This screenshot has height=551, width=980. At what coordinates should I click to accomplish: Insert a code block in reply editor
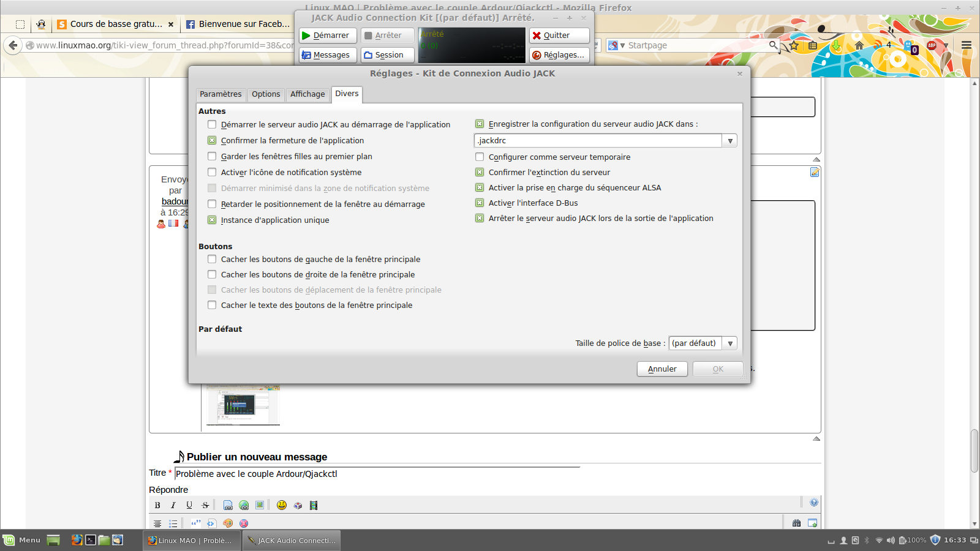tap(211, 523)
